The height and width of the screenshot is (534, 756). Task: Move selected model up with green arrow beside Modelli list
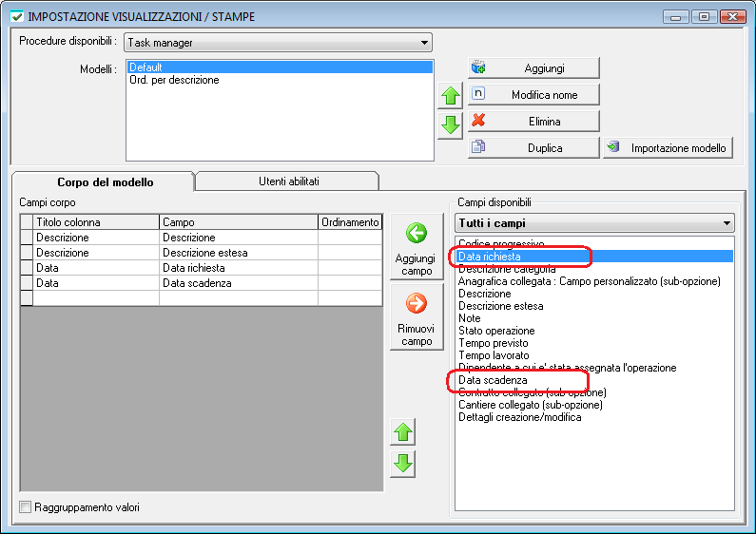pos(451,96)
